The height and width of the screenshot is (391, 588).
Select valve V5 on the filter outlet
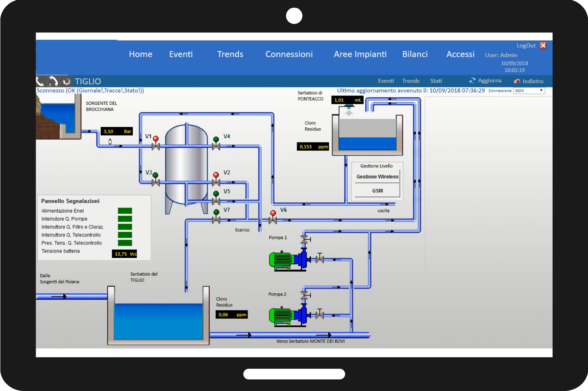216,198
